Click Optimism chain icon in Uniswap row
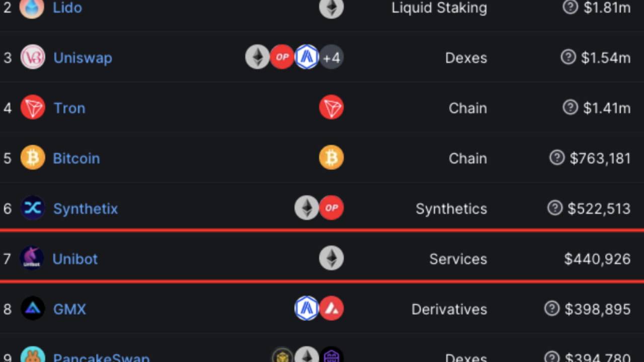 pos(282,57)
